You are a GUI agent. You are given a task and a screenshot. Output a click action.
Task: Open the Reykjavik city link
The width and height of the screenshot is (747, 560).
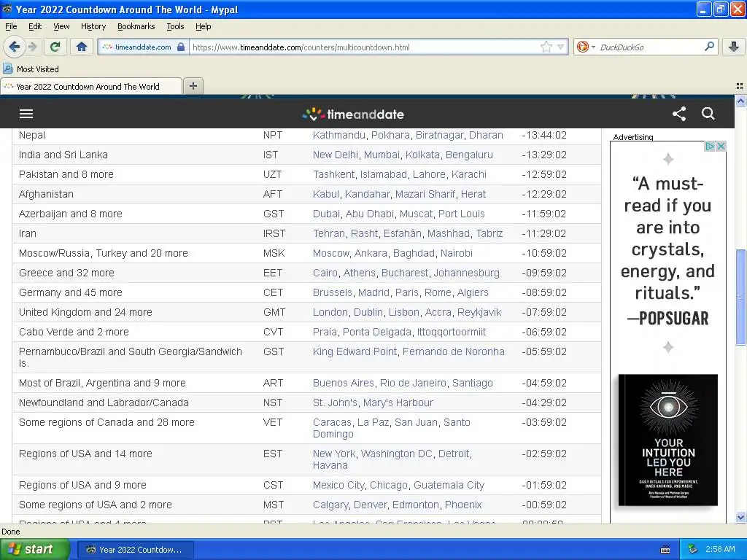[479, 312]
